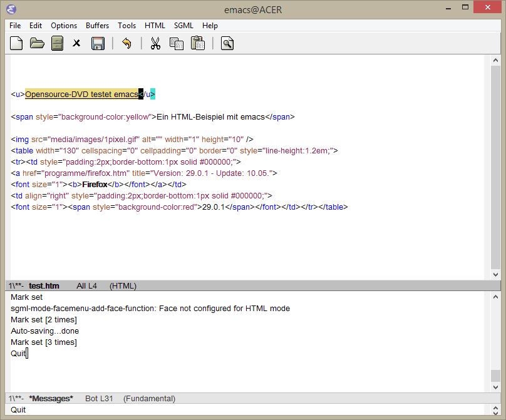This screenshot has height=420, width=506.
Task: Save the buffer with floppy disk icon
Action: [x=98, y=43]
